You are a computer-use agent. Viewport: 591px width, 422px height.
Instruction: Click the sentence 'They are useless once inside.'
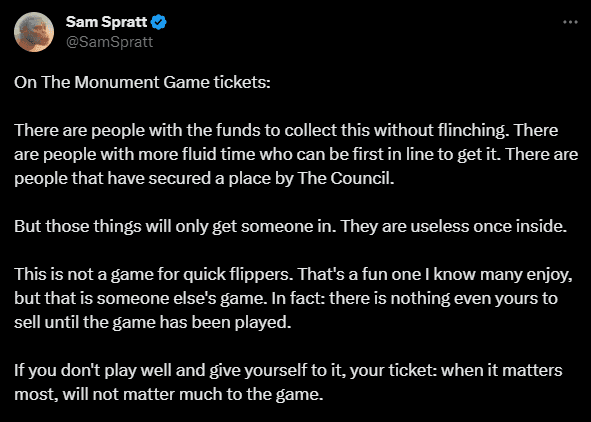pos(454,226)
